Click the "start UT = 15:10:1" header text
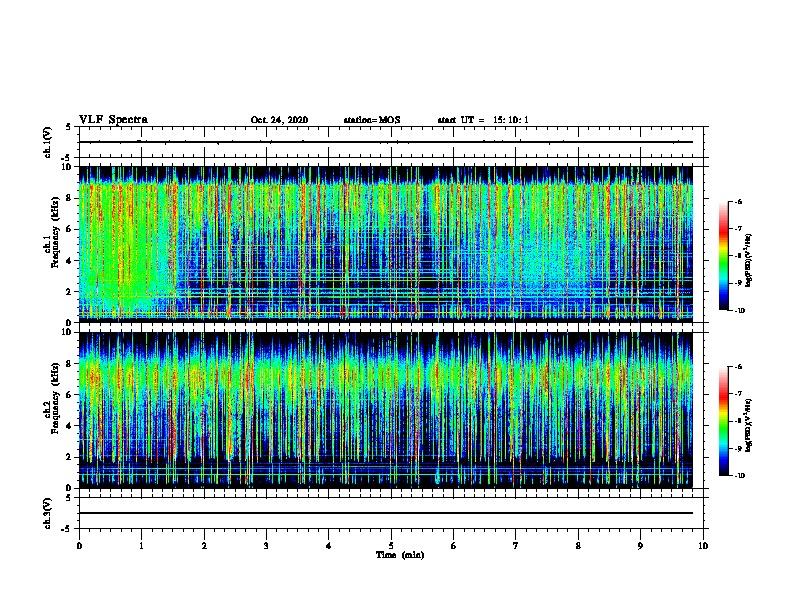The width and height of the screenshot is (792, 612). point(483,120)
